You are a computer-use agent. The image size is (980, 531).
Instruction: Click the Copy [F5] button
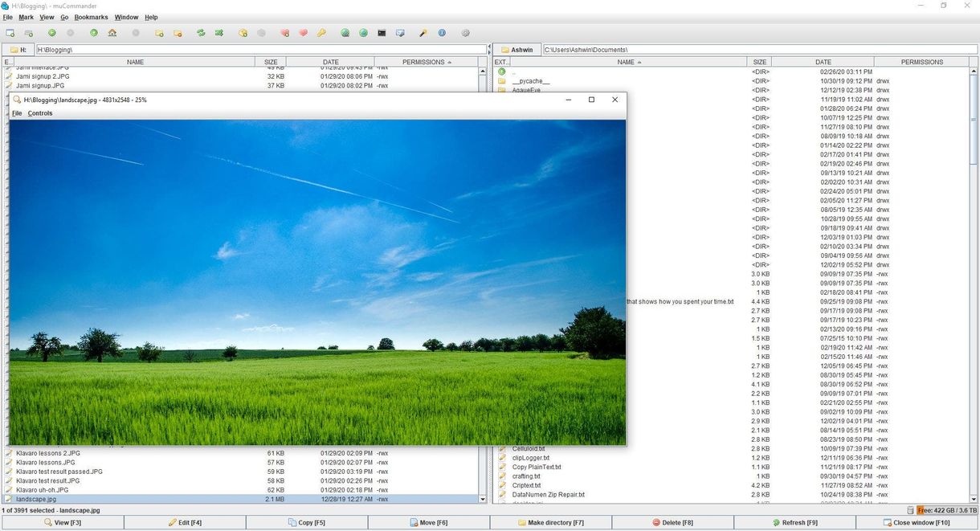[306, 522]
